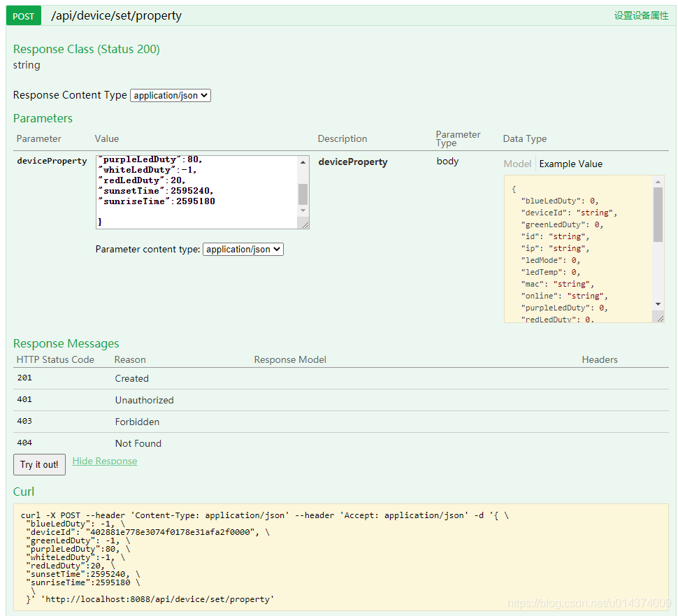
Task: Click the green POST method badge
Action: tap(23, 16)
